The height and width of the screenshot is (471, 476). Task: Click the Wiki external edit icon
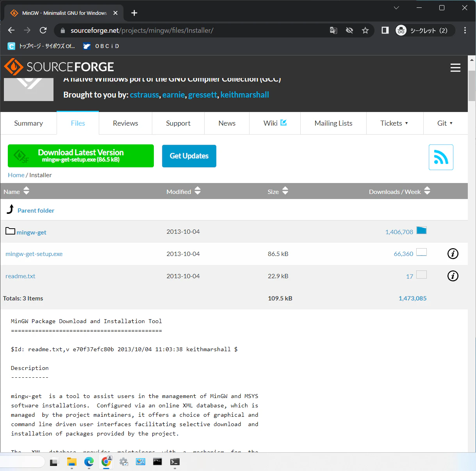[283, 123]
